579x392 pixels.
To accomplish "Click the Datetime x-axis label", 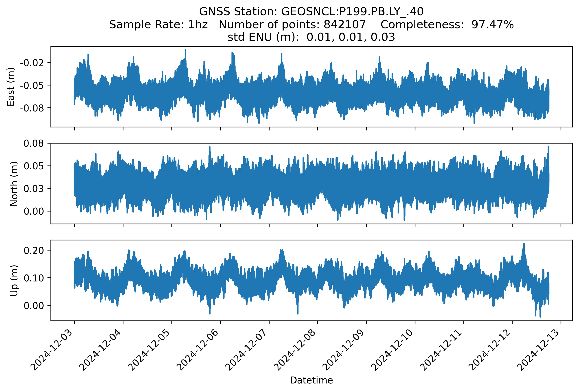I will click(x=311, y=380).
